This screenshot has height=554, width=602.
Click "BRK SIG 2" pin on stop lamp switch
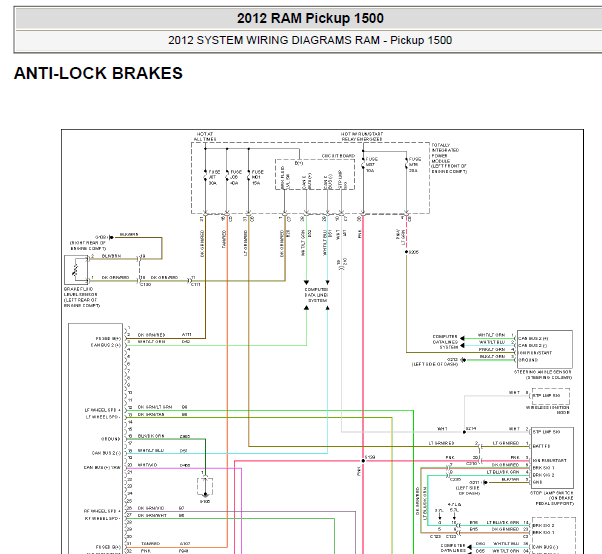543,475
